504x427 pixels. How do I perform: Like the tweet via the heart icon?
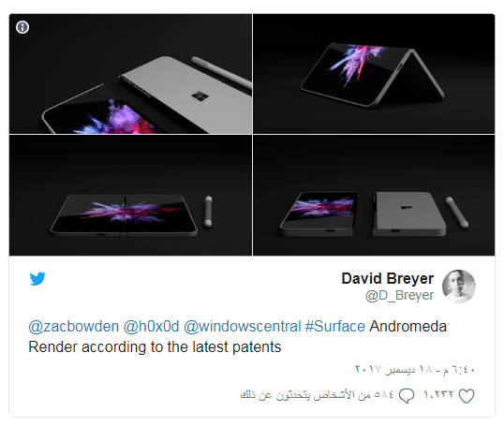(x=467, y=396)
